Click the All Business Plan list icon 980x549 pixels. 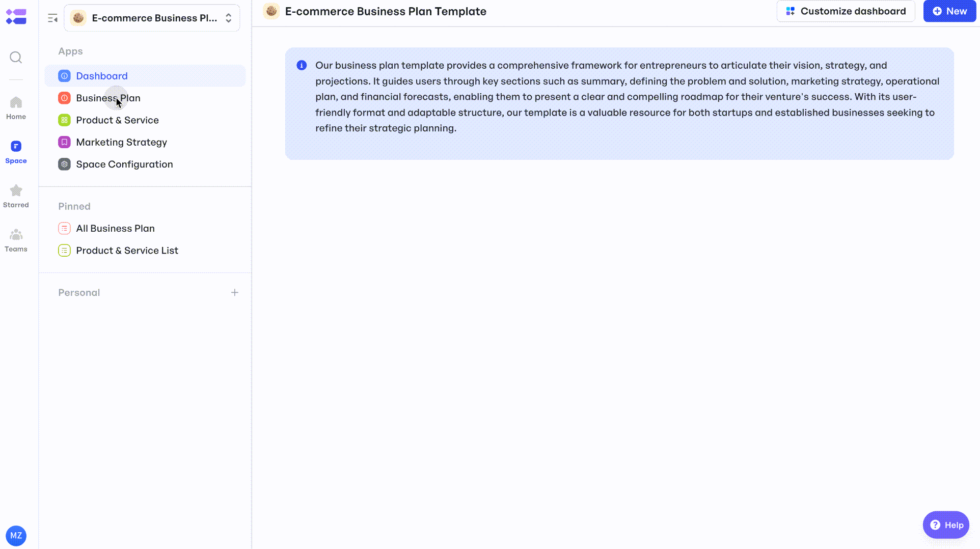[64, 229]
